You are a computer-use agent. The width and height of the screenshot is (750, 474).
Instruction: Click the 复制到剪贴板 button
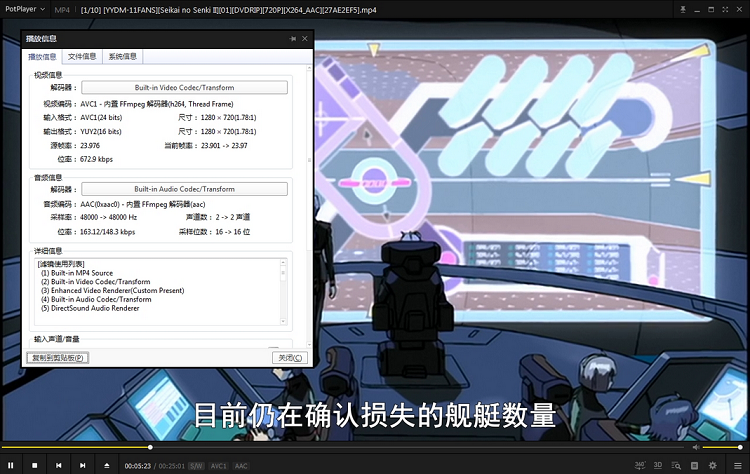pos(58,357)
